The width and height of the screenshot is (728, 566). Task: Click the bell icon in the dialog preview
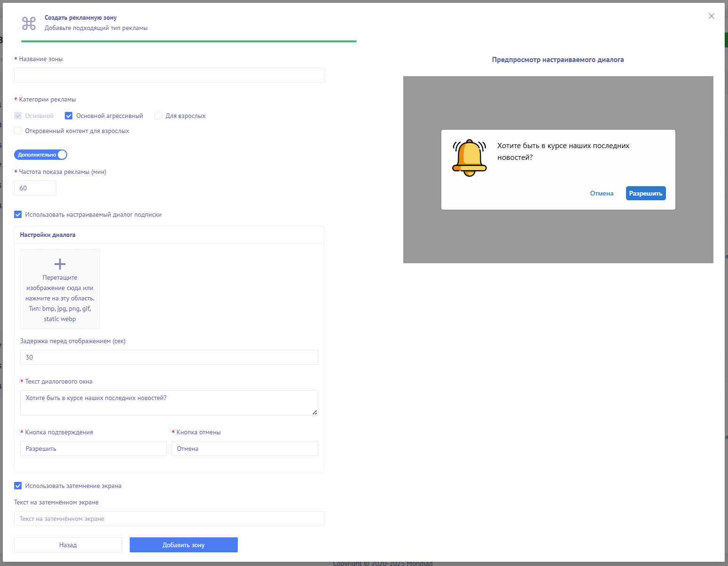coord(469,158)
